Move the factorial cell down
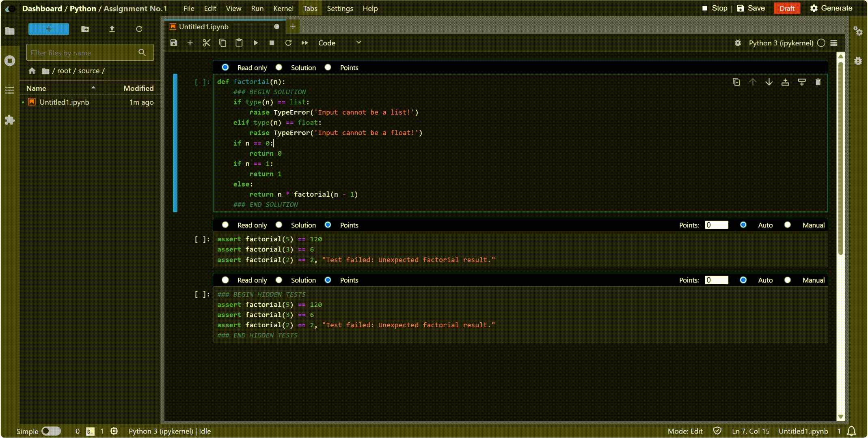Screen dimensions: 868x438 [769, 82]
